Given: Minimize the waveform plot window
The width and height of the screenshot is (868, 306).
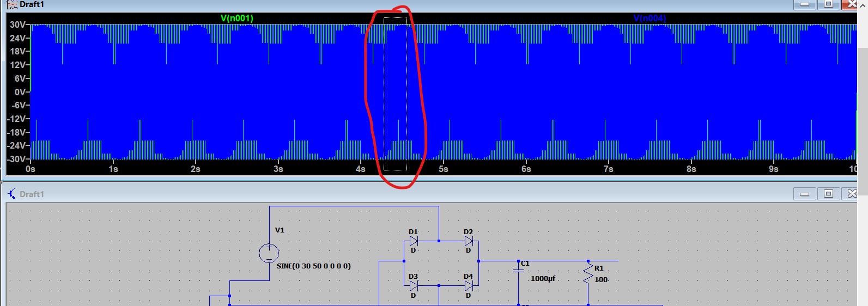Looking at the screenshot, I should [805, 4].
